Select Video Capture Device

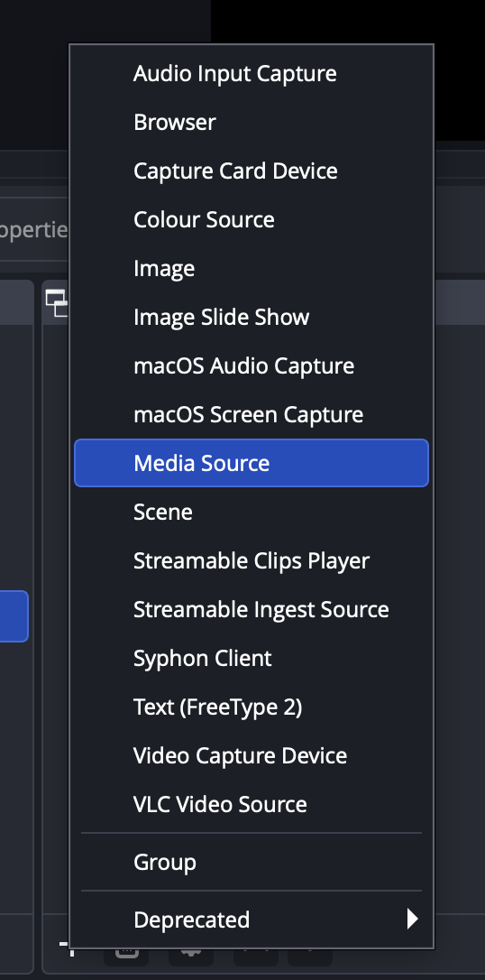click(x=251, y=755)
